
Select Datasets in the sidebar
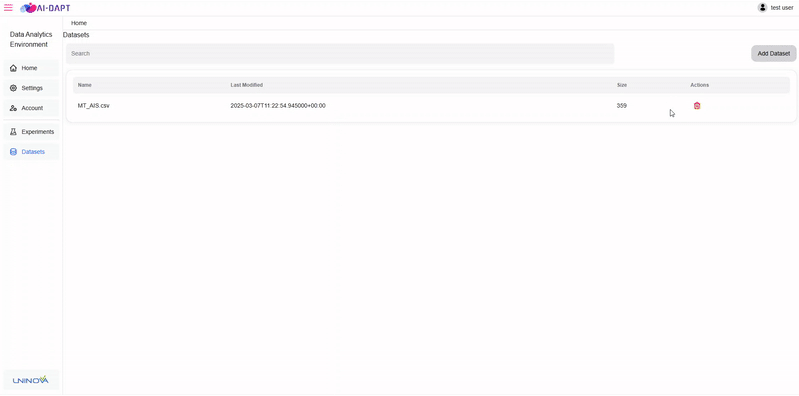[x=31, y=152]
